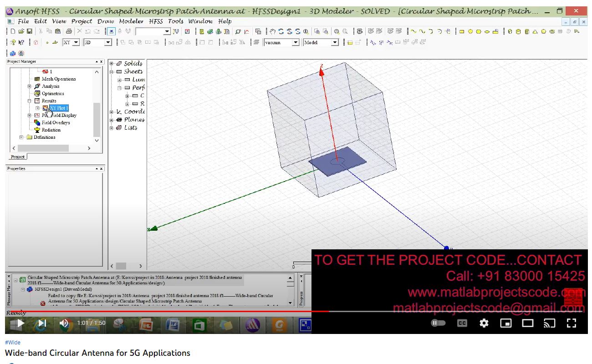Click the #Wide hashtag link
The width and height of the screenshot is (592, 364).
click(x=13, y=342)
